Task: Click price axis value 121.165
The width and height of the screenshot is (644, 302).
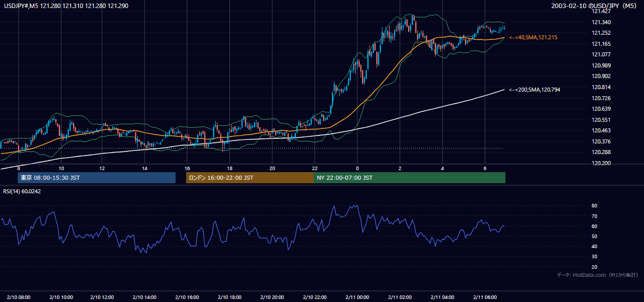Action: click(x=601, y=44)
